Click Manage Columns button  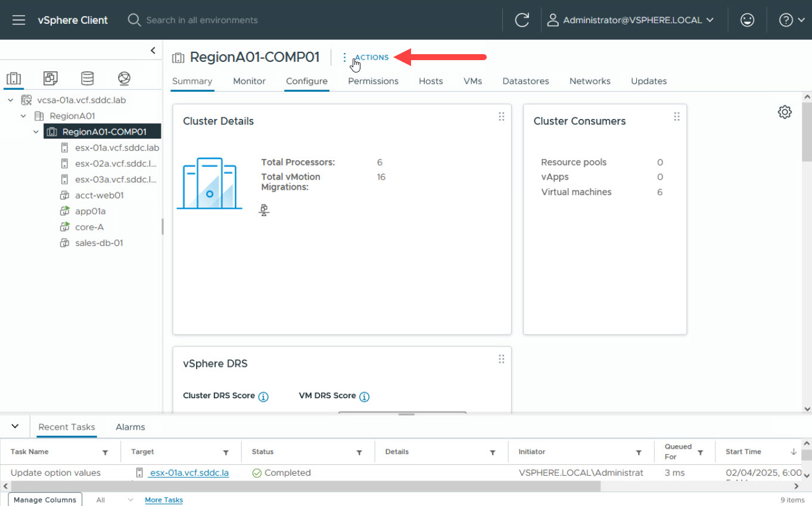45,500
